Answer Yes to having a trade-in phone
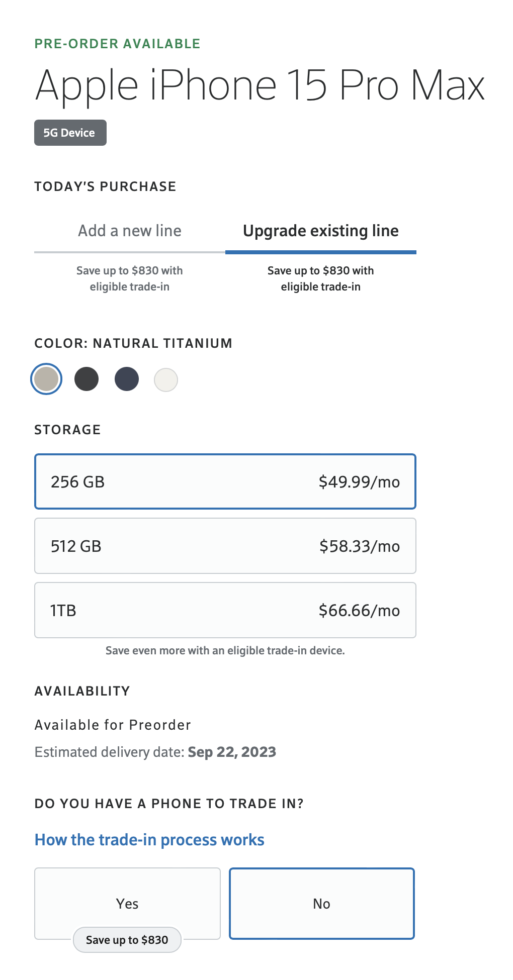The image size is (513, 980). click(x=127, y=903)
